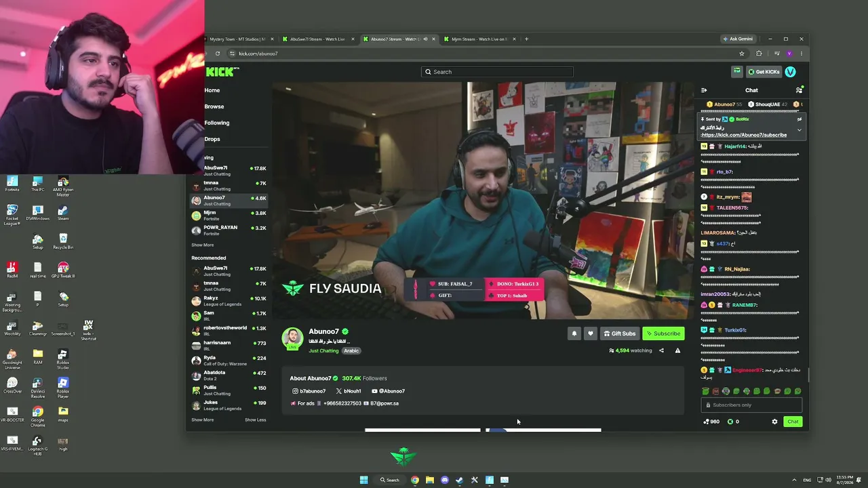Open Fortnite desktop shortcut

click(12, 184)
